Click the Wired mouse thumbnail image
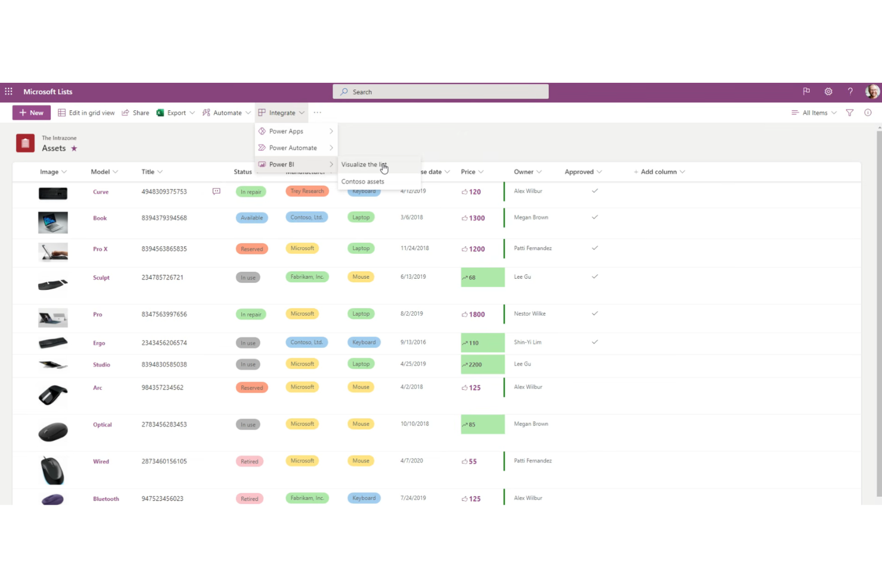Viewport: 882px width, 588px height. pos(52,471)
